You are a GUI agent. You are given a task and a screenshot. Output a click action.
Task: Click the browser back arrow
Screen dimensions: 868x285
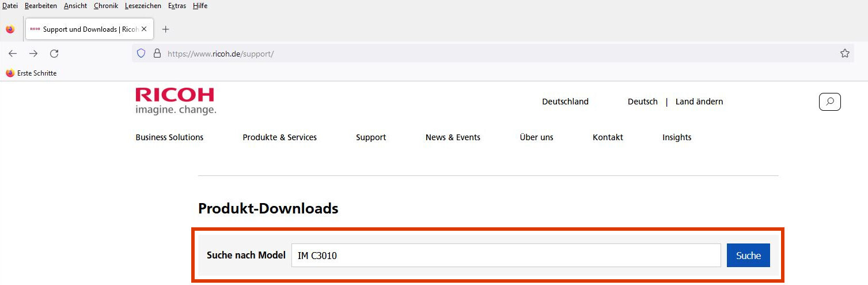click(13, 54)
